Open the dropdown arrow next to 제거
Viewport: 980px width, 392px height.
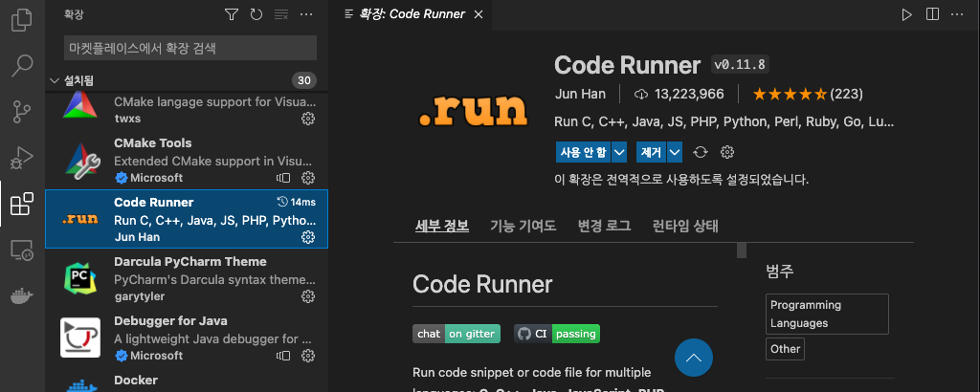(x=675, y=152)
